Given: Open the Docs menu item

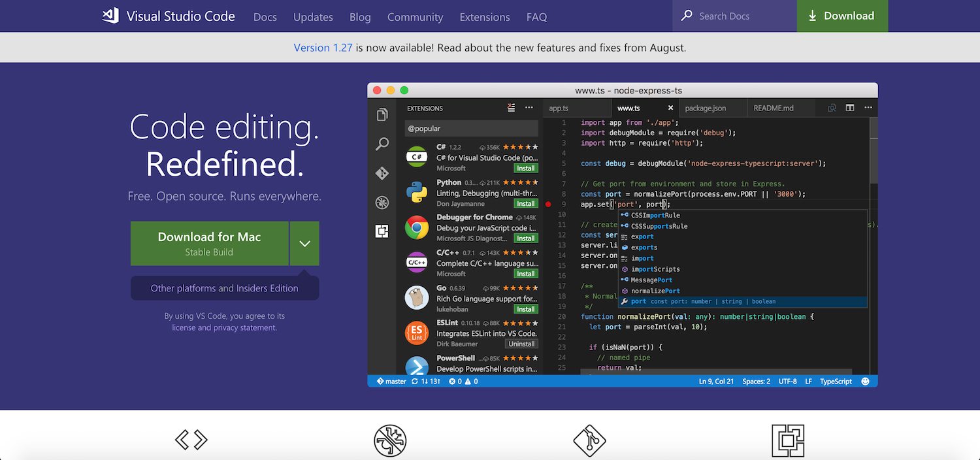Looking at the screenshot, I should point(265,17).
